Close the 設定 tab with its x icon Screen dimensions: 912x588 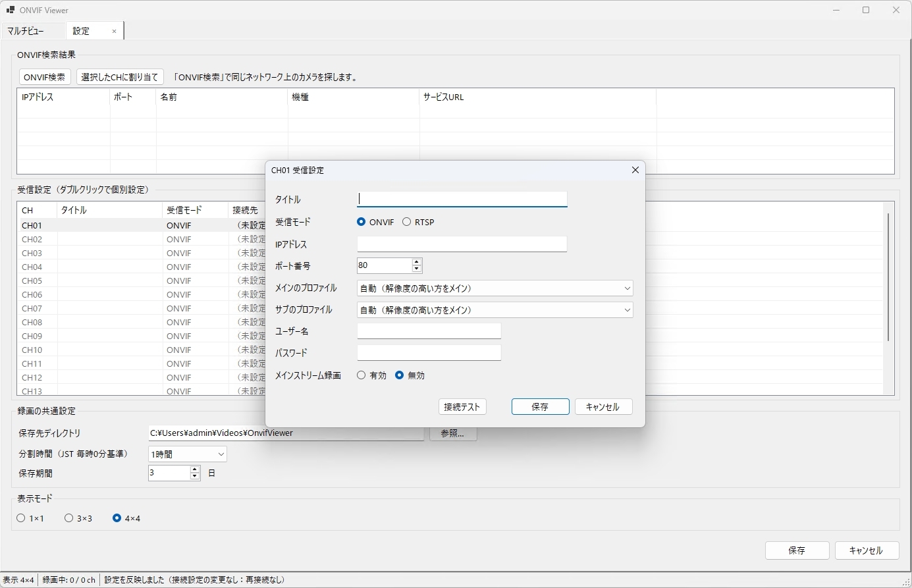[114, 31]
